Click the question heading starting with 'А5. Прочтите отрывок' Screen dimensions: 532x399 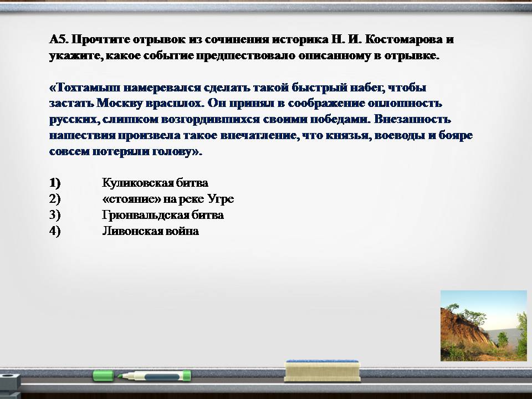tap(252, 48)
